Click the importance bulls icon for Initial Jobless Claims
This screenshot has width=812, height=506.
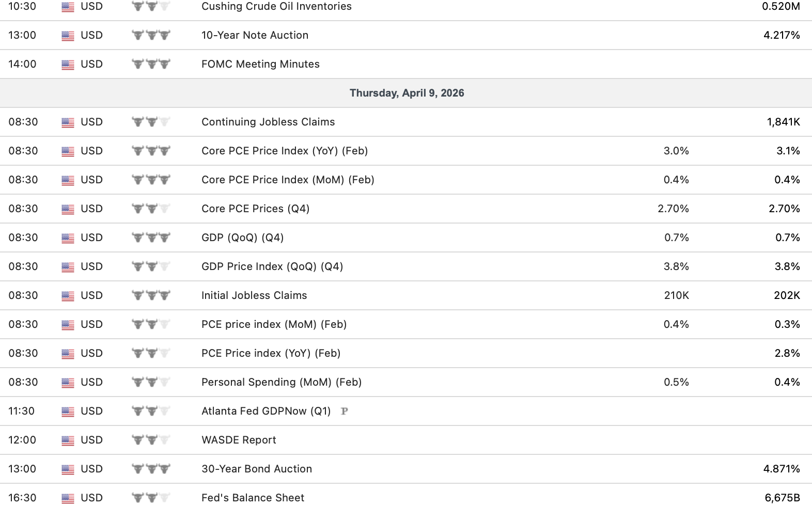151,295
